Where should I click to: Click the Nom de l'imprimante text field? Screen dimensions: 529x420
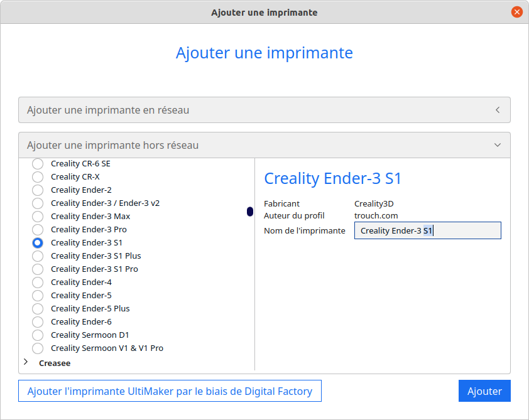(x=428, y=230)
